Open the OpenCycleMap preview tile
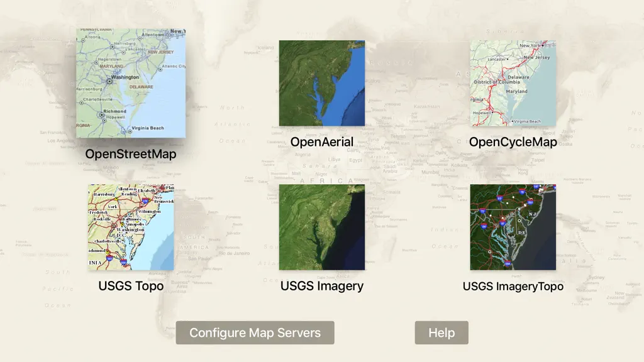This screenshot has height=362, width=644. click(513, 83)
